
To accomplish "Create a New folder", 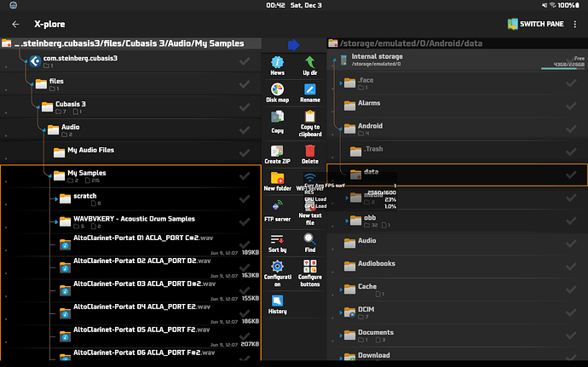I will [277, 181].
